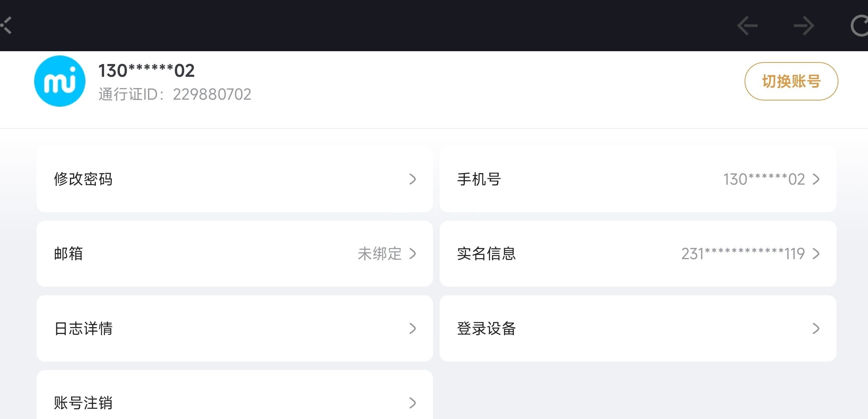Open the 账号注销 row via its chevron

pyautogui.click(x=413, y=403)
